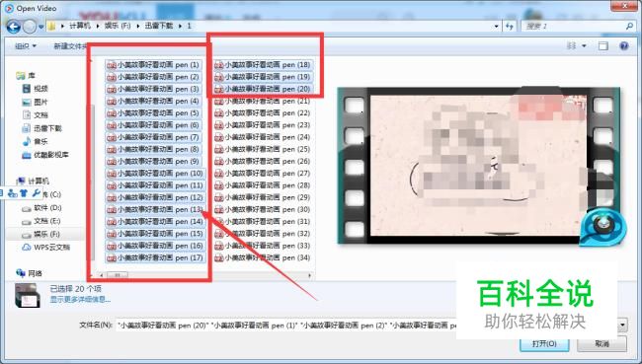Click the video icon of pen (15)
This screenshot has width=642, height=364.
coord(112,234)
